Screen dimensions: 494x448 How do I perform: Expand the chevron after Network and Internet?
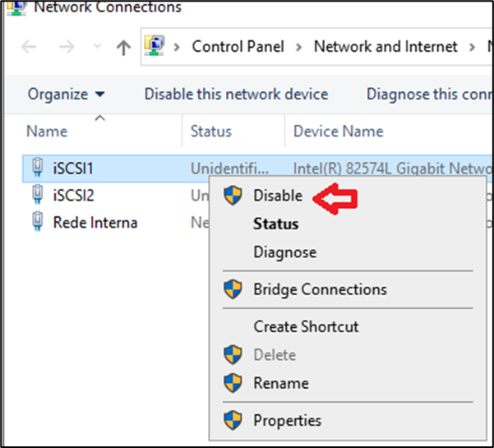pos(471,47)
